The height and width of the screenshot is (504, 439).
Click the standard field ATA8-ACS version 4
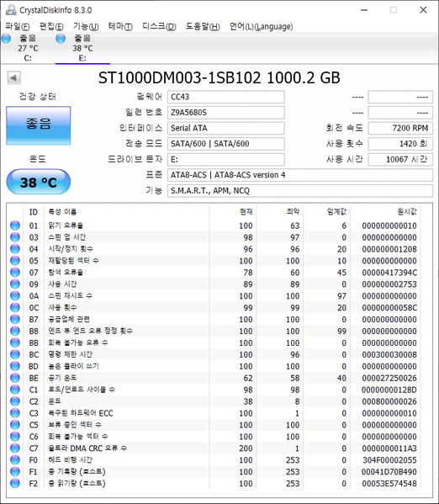tap(300, 175)
